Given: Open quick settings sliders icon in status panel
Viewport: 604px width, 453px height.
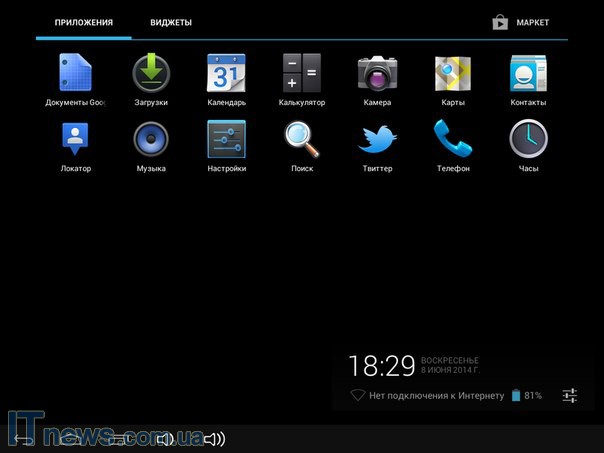Looking at the screenshot, I should (569, 396).
